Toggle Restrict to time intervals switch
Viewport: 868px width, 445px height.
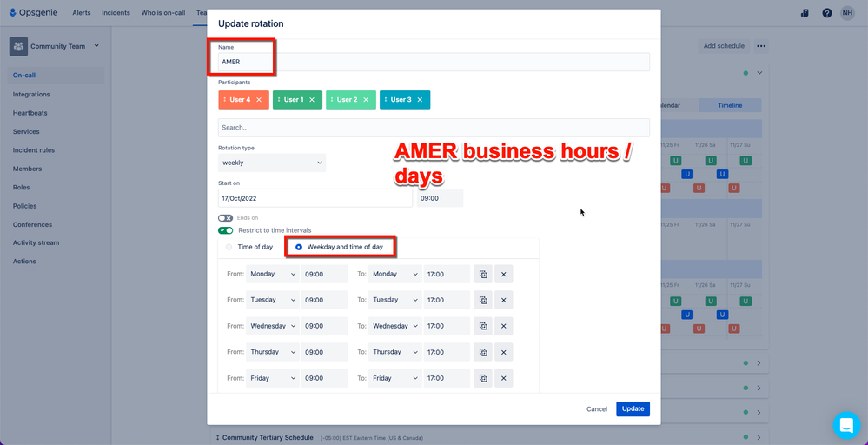click(225, 230)
